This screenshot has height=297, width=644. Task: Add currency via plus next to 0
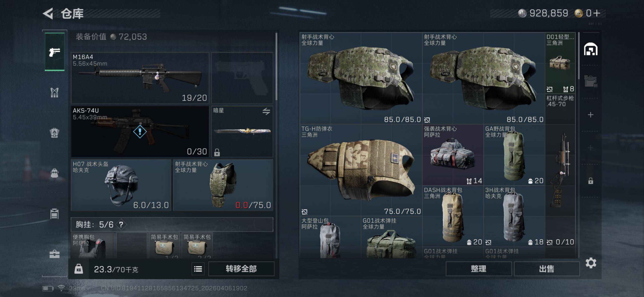[x=597, y=13]
